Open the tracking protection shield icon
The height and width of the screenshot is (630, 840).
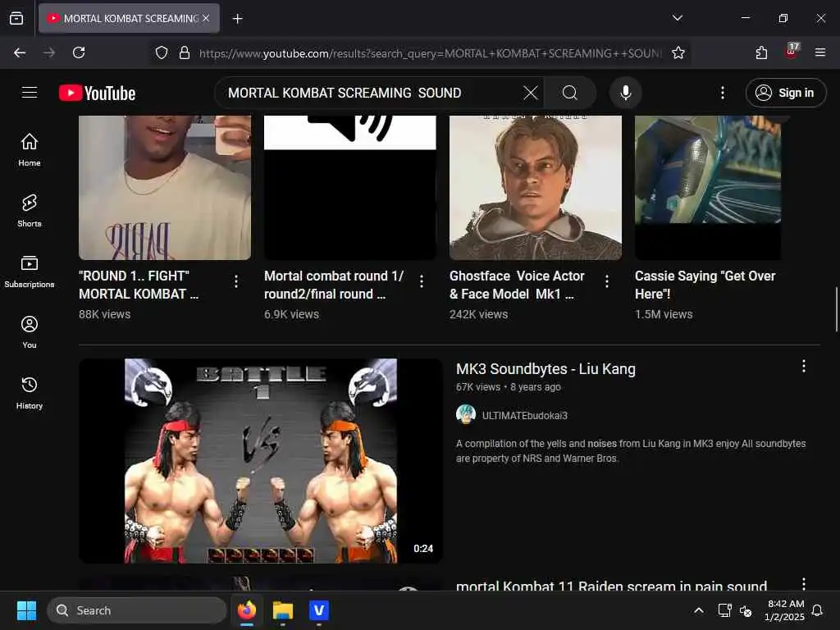pyautogui.click(x=162, y=52)
